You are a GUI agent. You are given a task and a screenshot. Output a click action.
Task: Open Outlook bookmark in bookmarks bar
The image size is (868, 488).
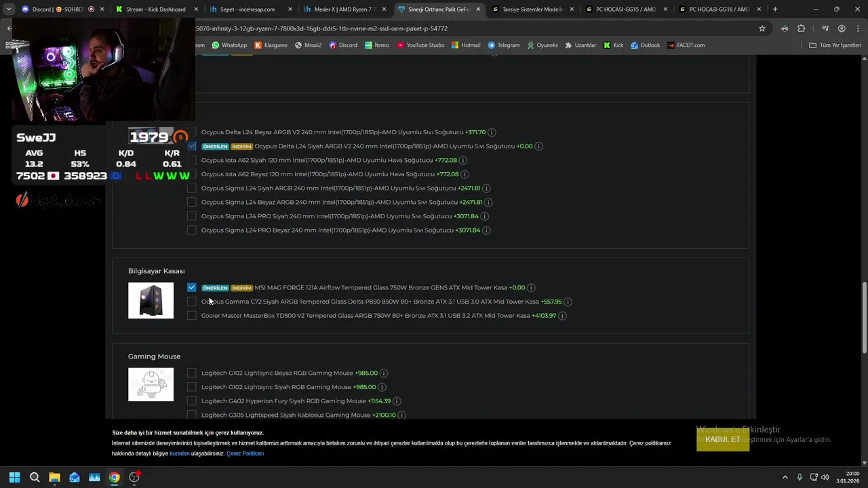(x=645, y=45)
